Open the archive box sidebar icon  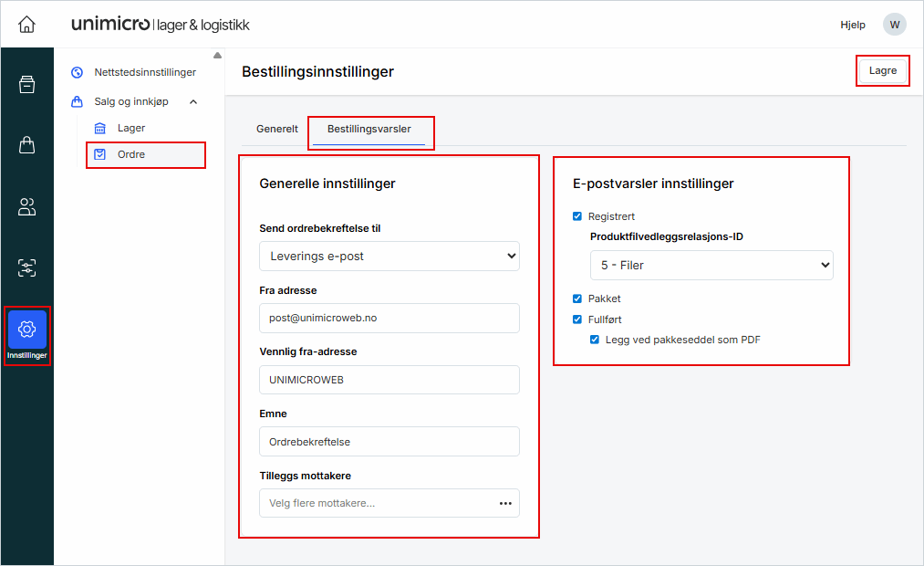coord(27,85)
